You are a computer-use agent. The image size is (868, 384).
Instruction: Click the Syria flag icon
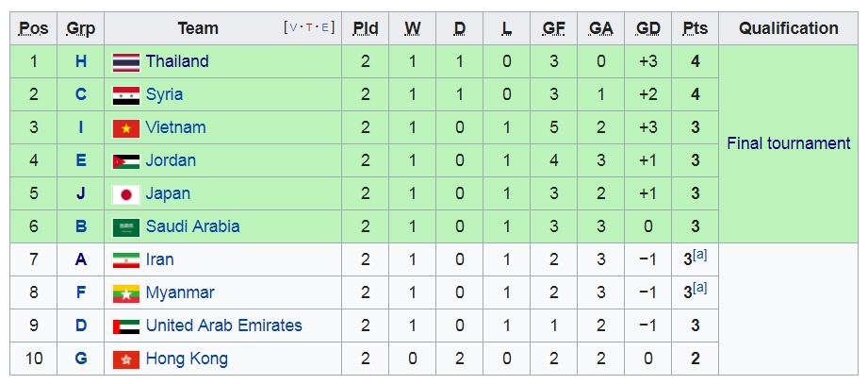click(126, 95)
